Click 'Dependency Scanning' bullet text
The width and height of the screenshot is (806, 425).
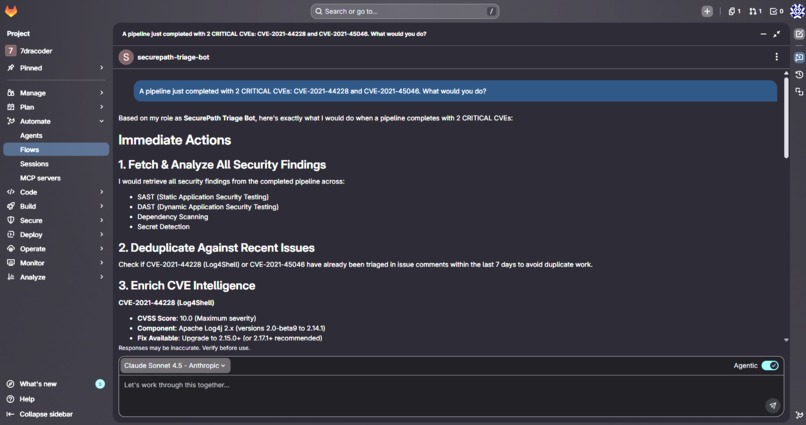(x=173, y=216)
